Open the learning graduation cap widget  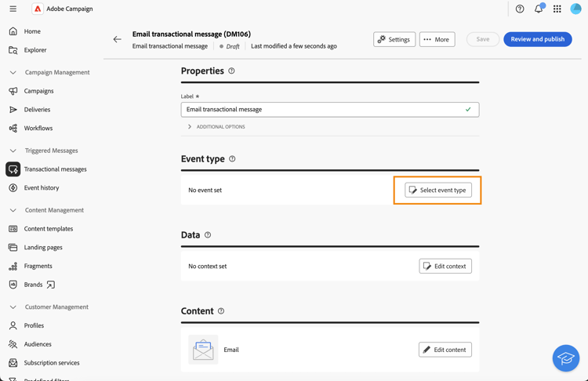point(565,358)
